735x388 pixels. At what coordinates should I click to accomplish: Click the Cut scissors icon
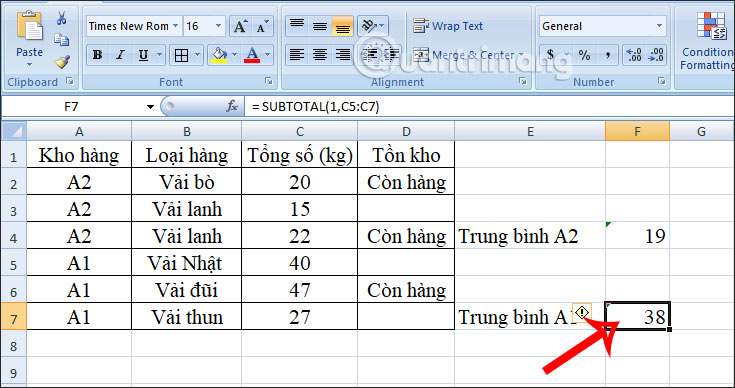(62, 19)
